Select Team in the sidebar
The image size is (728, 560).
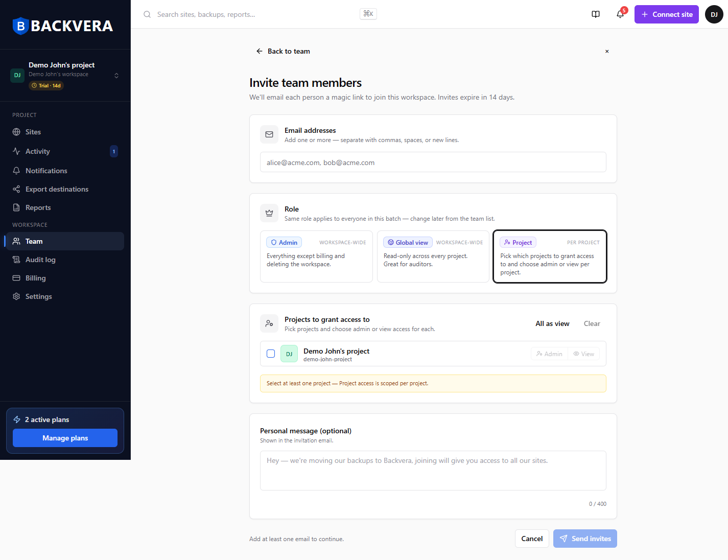pos(65,241)
